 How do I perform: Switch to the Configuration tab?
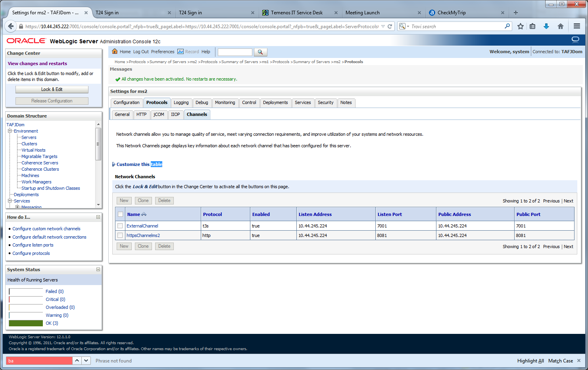point(127,102)
